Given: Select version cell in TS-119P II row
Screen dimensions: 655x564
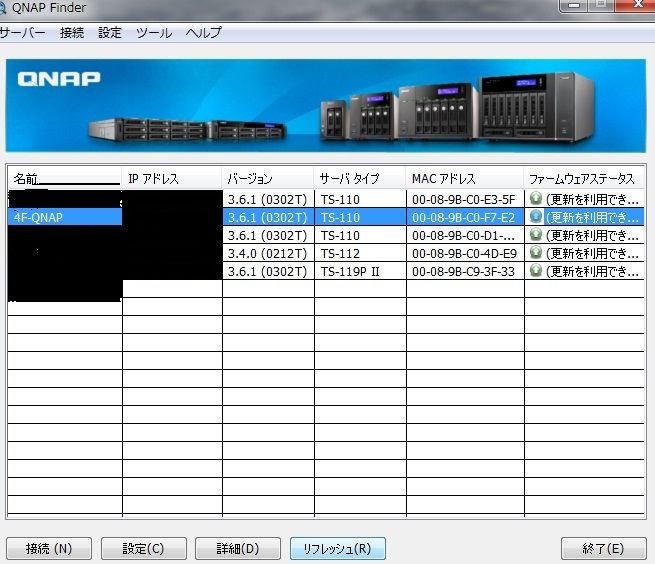Looking at the screenshot, I should pyautogui.click(x=268, y=271).
